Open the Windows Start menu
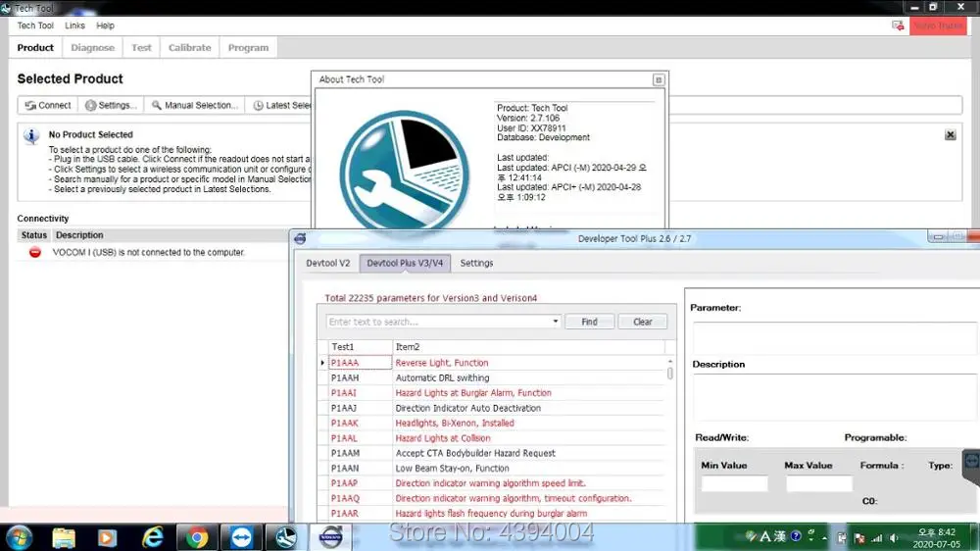Image resolution: width=980 pixels, height=551 pixels. 19,537
